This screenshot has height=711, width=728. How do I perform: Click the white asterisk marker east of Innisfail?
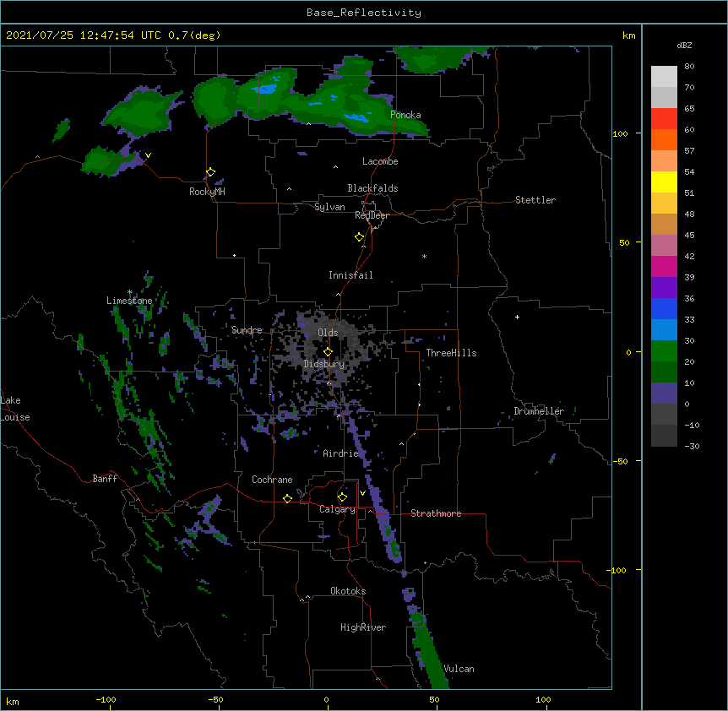[x=424, y=256]
